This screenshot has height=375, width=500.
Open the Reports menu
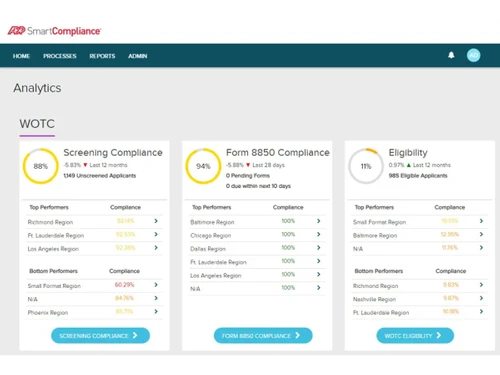click(x=102, y=56)
